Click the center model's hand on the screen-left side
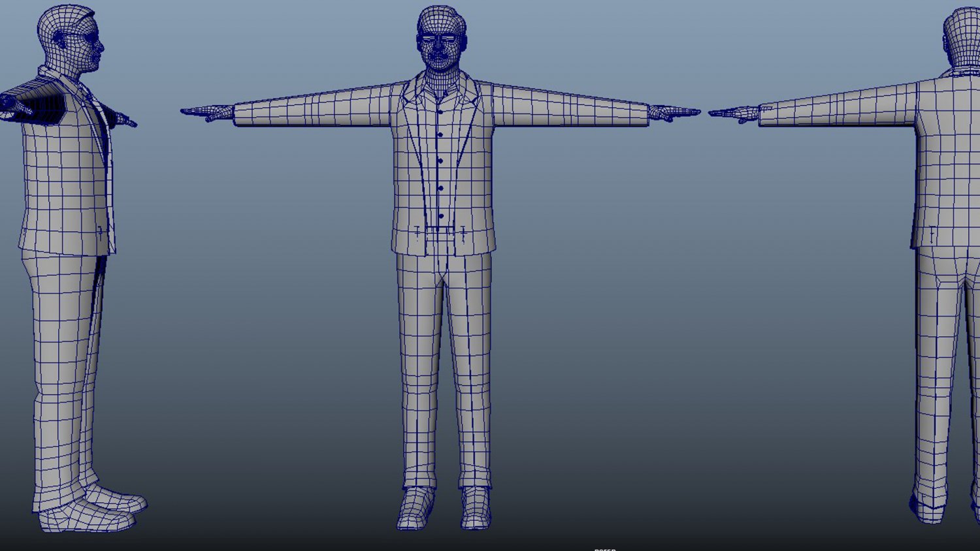 click(x=208, y=114)
